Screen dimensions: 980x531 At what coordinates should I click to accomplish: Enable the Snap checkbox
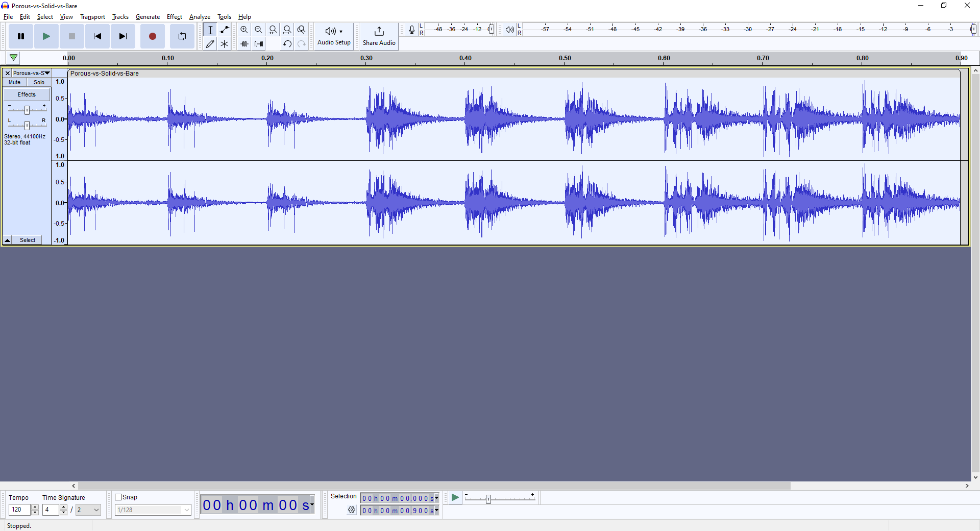pos(118,497)
